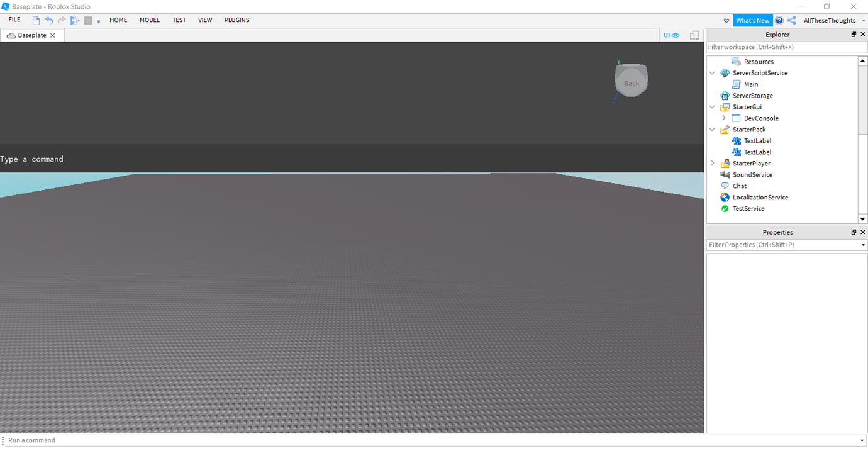Image resolution: width=868 pixels, height=458 pixels.
Task: Click the SoundService speaker icon
Action: tap(725, 175)
